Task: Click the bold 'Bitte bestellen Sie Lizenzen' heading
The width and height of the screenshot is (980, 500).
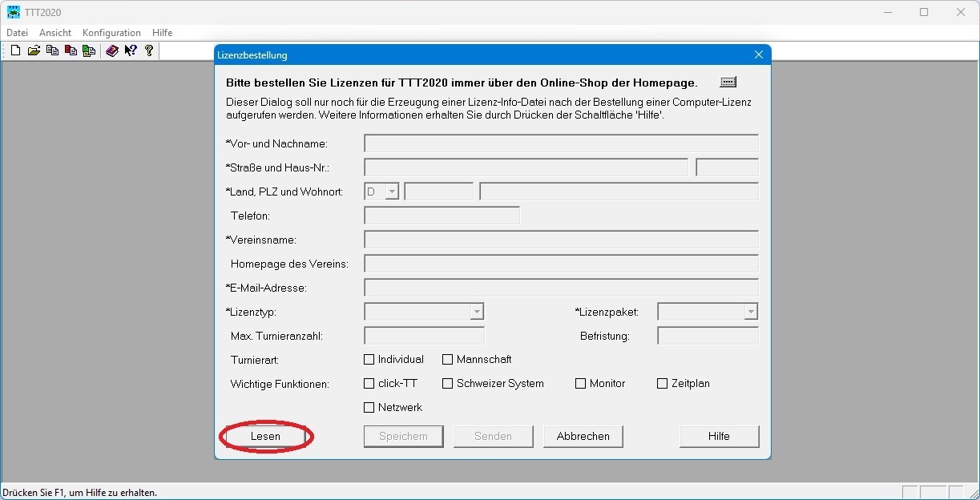Action: (462, 83)
